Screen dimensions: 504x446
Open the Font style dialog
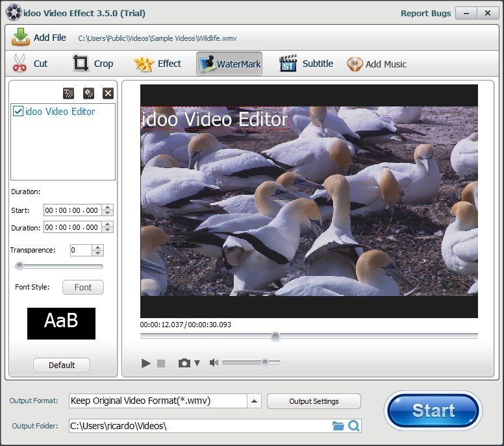pos(83,287)
